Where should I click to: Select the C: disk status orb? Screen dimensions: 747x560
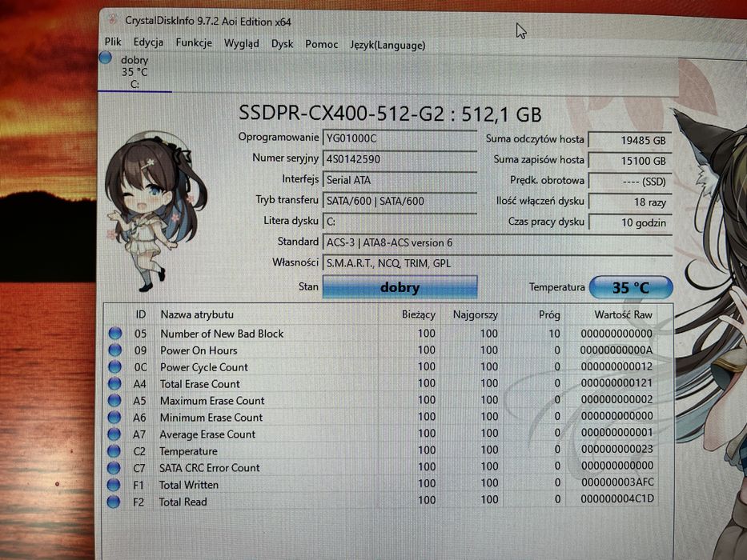[x=106, y=58]
